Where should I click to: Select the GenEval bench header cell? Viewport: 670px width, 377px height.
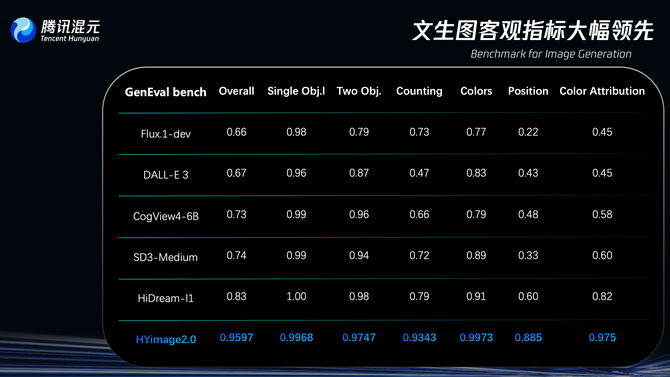165,92
